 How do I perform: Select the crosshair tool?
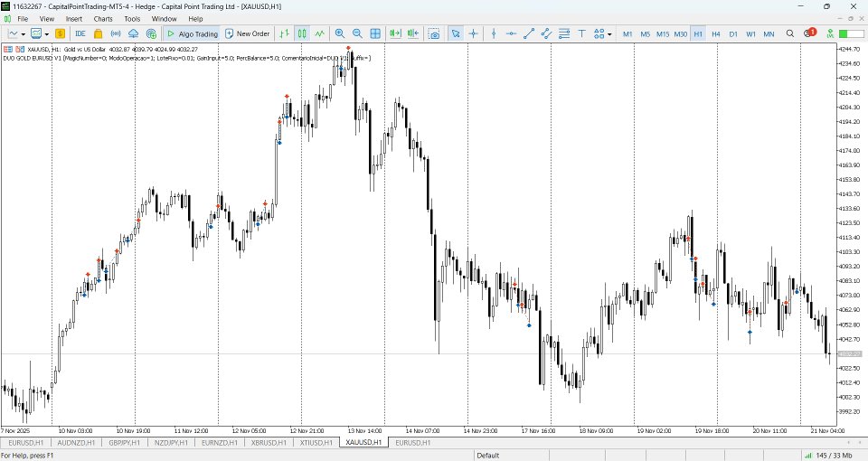473,33
